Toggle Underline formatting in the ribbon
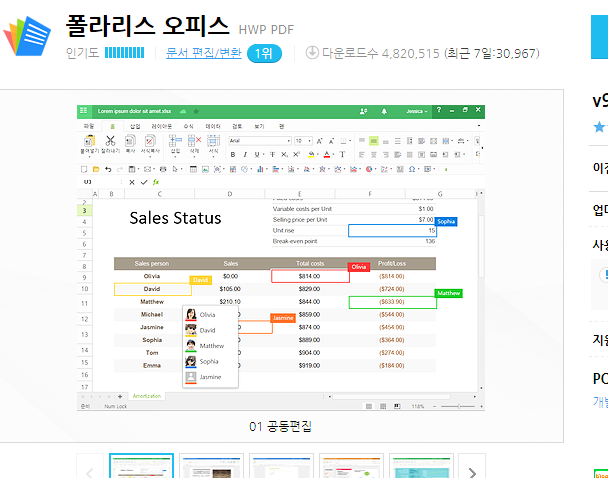This screenshot has width=608, height=478. pyautogui.click(x=257, y=155)
